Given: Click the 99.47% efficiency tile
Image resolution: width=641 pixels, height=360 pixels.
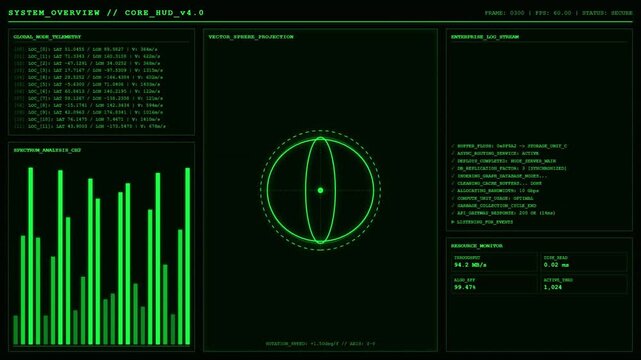Looking at the screenshot, I should click(494, 284).
